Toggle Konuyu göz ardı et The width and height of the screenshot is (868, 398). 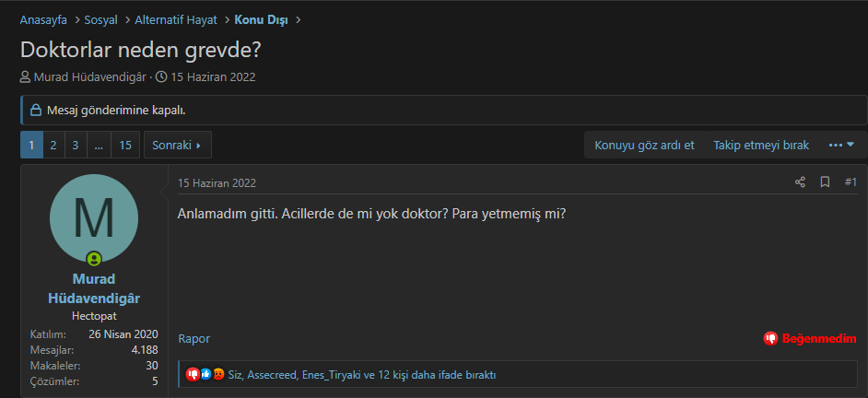644,146
